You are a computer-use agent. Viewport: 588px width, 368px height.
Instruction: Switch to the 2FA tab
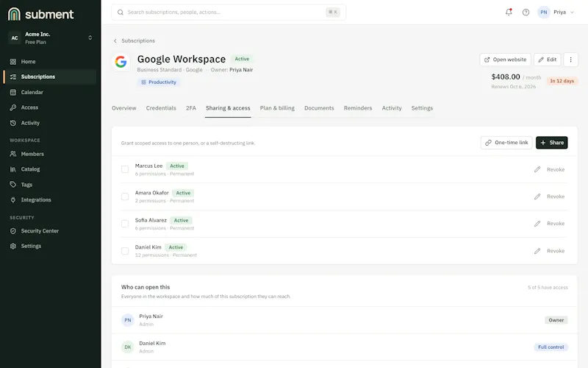191,108
